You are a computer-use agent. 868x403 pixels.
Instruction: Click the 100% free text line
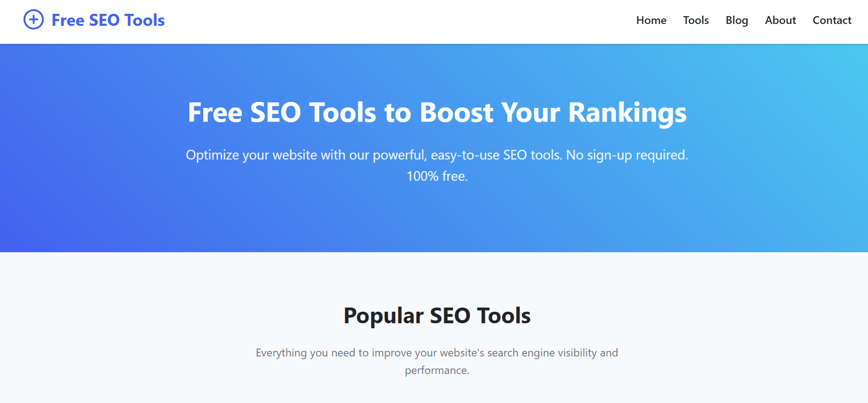[x=437, y=176]
